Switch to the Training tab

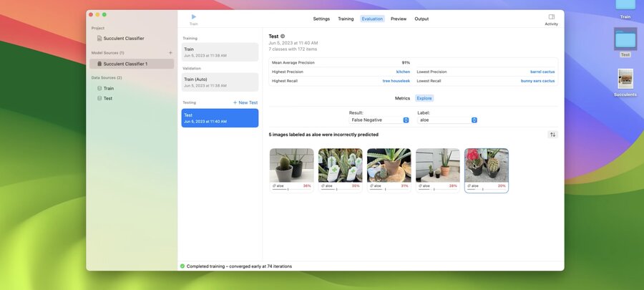[x=346, y=19]
